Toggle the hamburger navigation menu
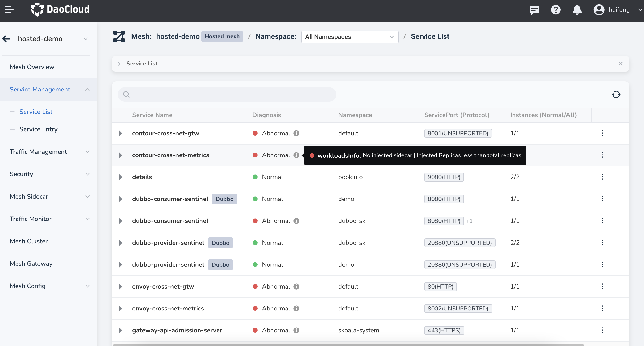The height and width of the screenshot is (346, 644). point(9,10)
